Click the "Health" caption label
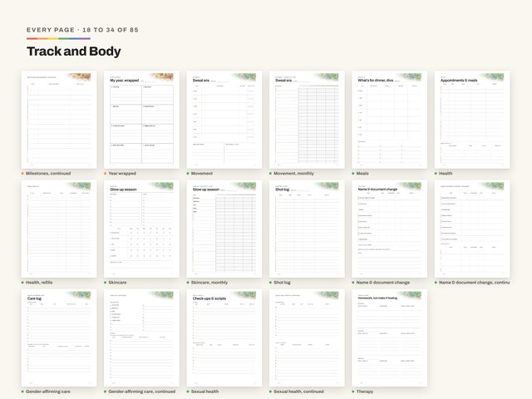532x399 pixels. [x=446, y=174]
